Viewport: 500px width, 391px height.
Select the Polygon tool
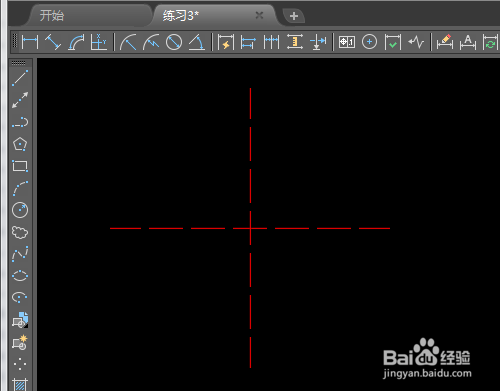[x=20, y=144]
